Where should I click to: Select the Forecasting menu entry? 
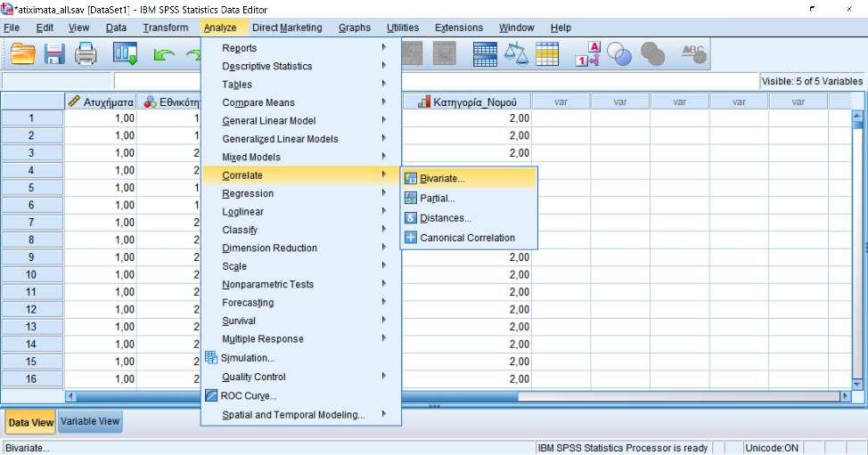pos(300,303)
